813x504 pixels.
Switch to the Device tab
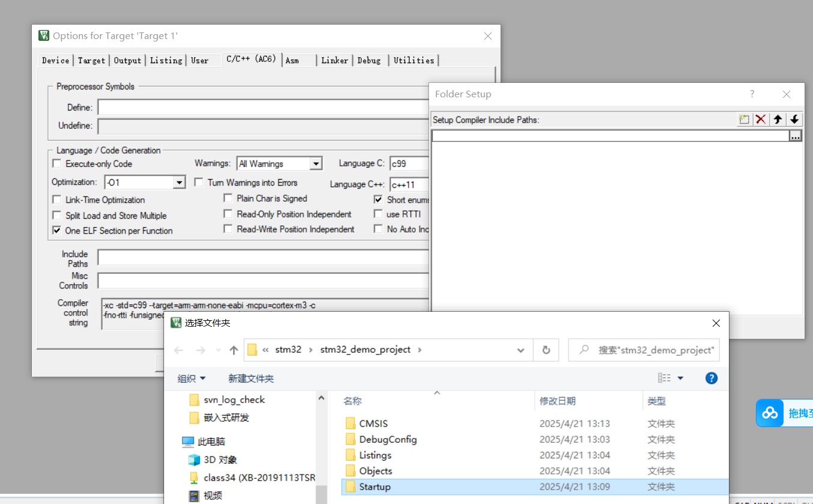pos(55,60)
